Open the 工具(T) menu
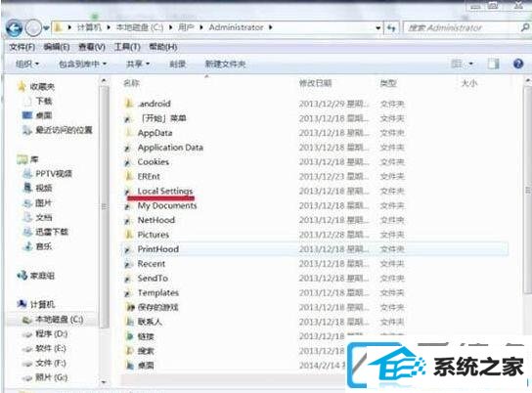The image size is (532, 393). pyautogui.click(x=127, y=47)
